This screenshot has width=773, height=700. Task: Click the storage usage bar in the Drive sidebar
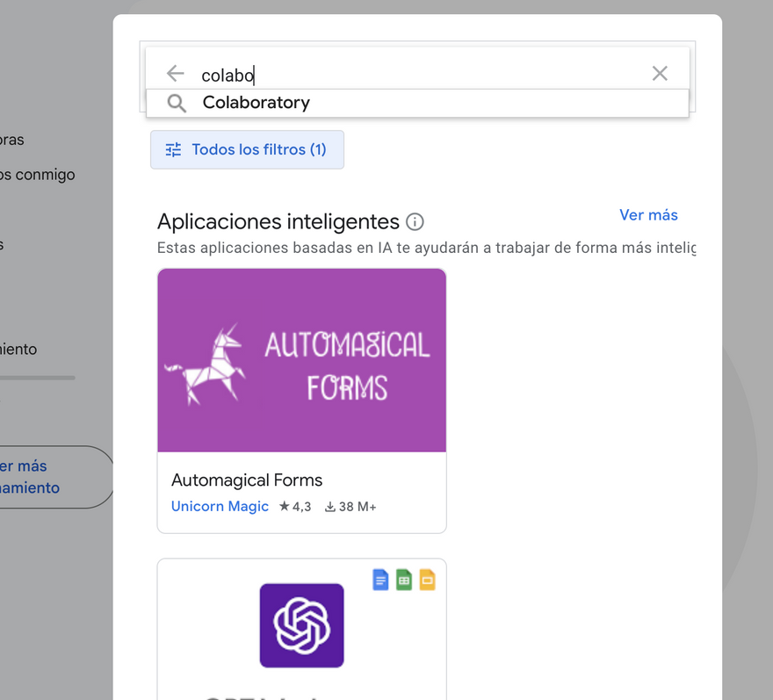[x=38, y=378]
